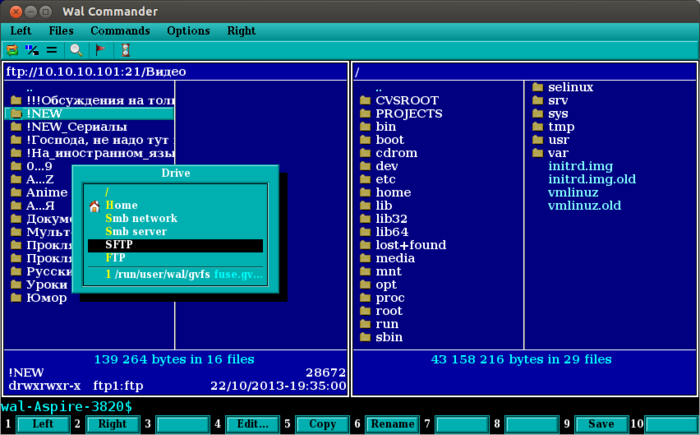
Task: Select the boot folder in right panel
Action: 438,140
